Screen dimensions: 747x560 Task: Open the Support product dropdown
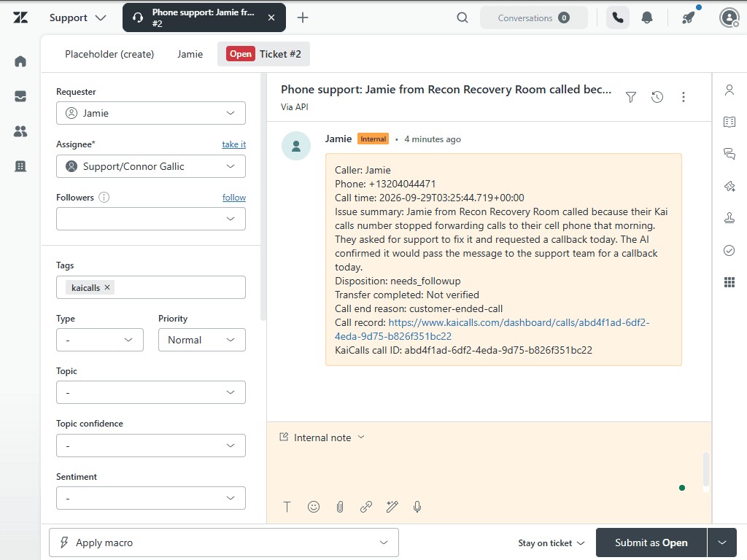(x=77, y=18)
